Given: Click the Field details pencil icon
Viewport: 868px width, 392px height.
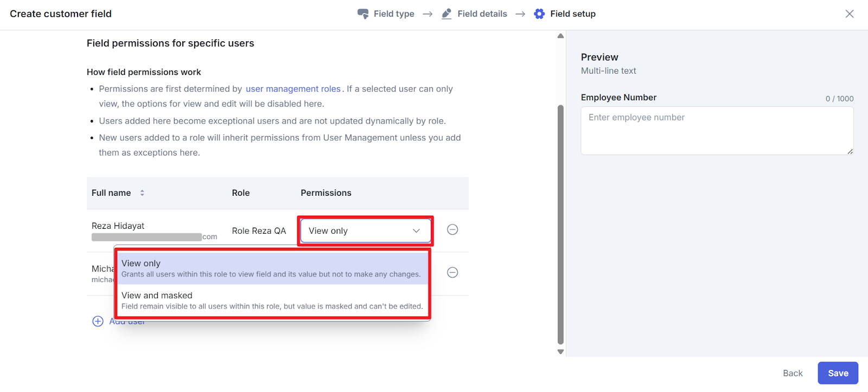Looking at the screenshot, I should pos(446,14).
